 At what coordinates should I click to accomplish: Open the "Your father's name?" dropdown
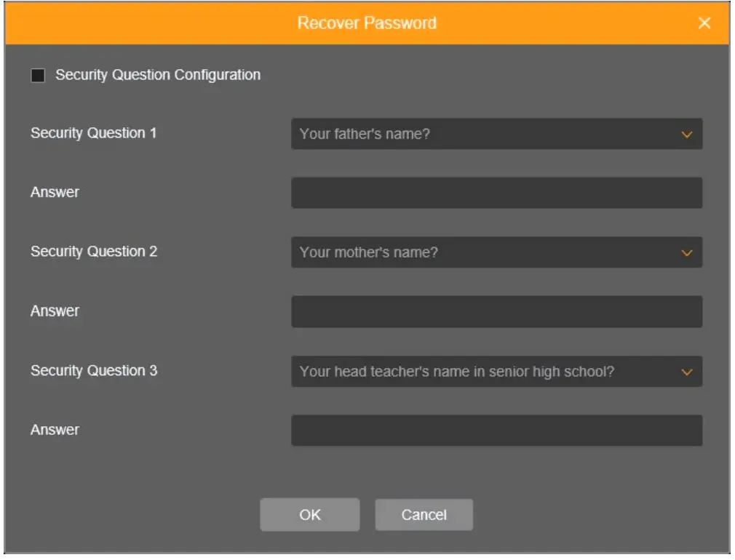point(488,135)
